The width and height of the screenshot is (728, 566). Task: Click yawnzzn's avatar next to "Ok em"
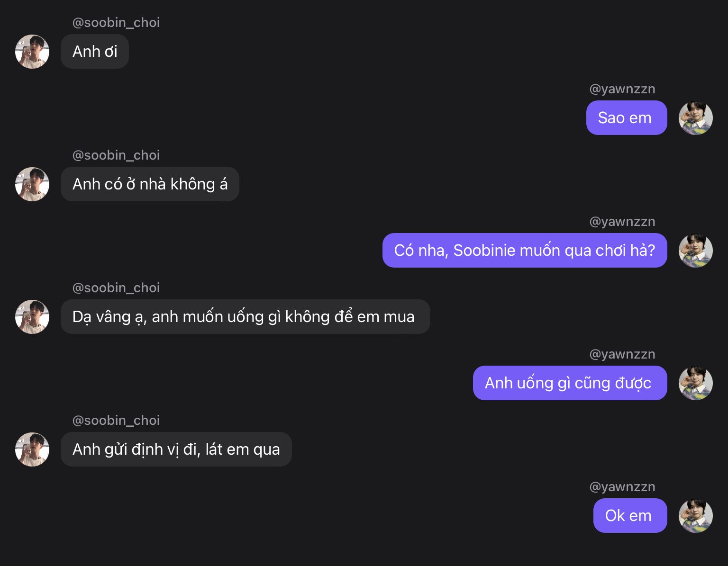(x=695, y=516)
